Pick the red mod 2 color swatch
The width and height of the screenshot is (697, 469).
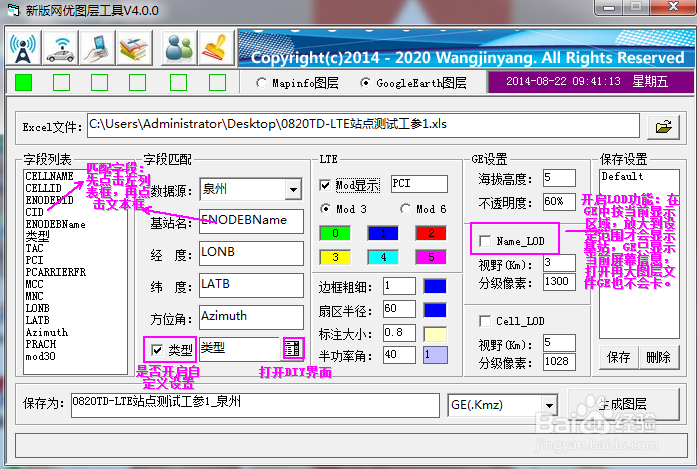(431, 233)
